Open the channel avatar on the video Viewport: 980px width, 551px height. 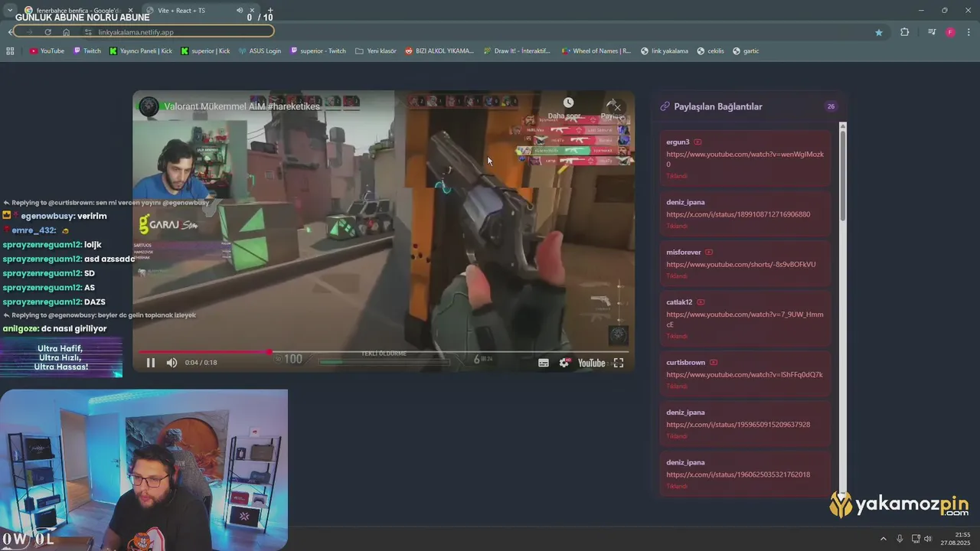[x=149, y=106]
